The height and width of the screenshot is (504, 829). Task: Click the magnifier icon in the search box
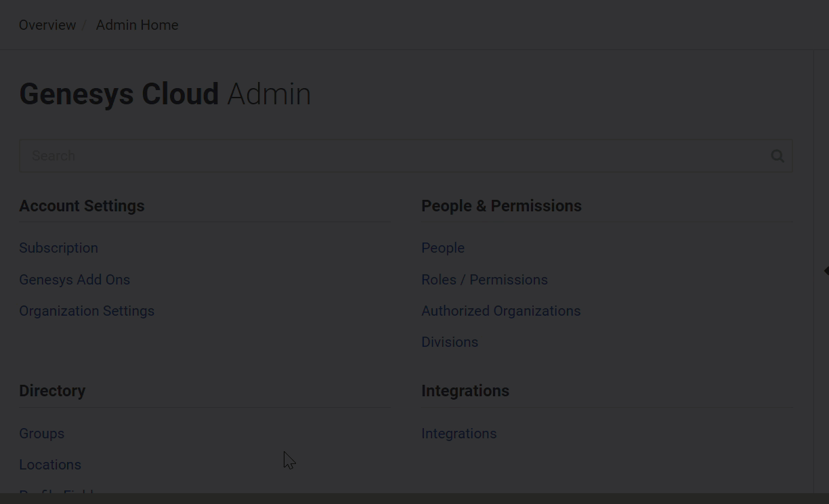(x=778, y=156)
